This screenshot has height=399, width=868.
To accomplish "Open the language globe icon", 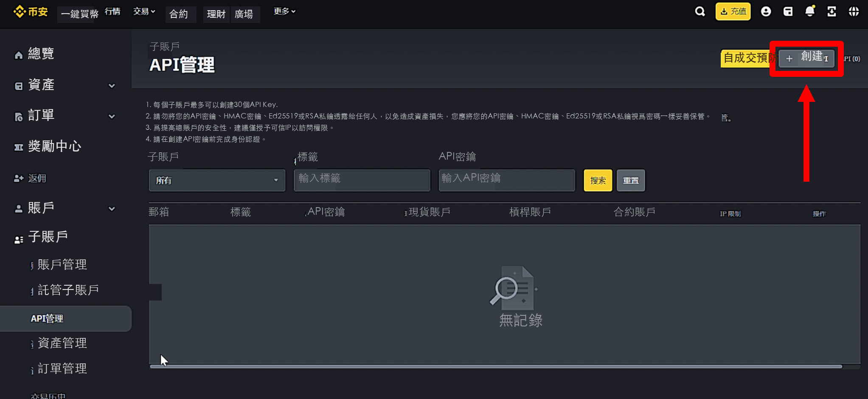I will point(854,11).
